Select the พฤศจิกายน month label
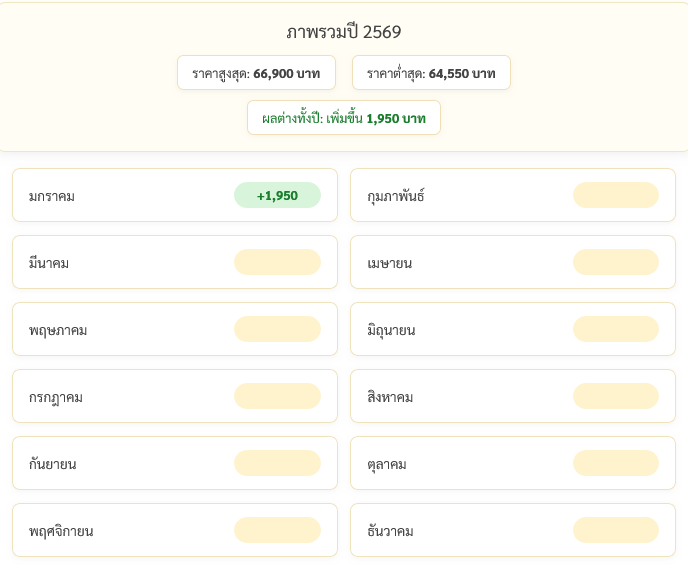Viewport: 688px width, 569px height. point(61,531)
